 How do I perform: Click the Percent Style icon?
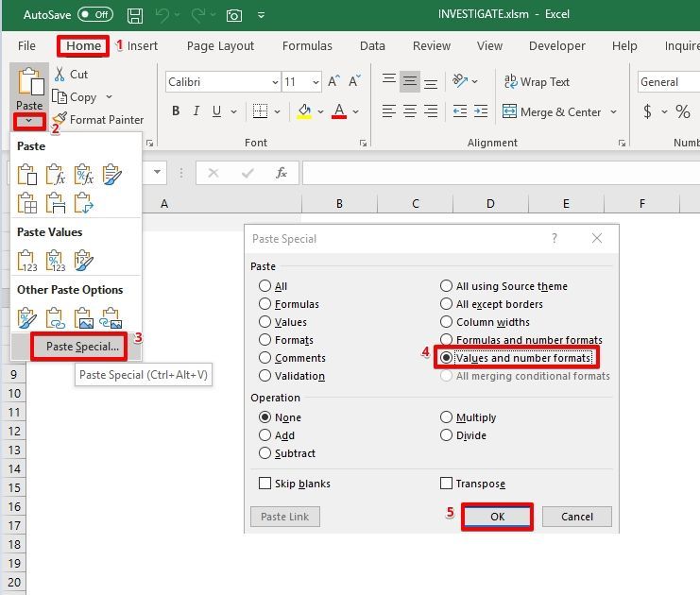click(683, 111)
